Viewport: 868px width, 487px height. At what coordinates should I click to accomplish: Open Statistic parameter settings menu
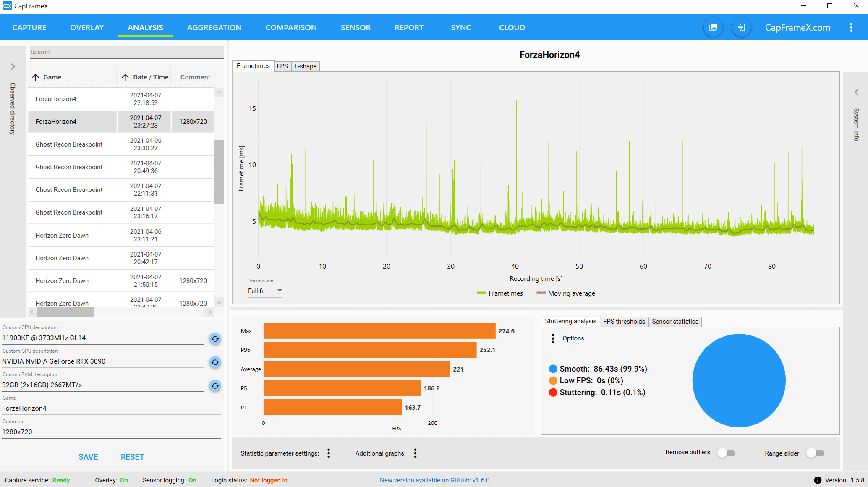329,453
